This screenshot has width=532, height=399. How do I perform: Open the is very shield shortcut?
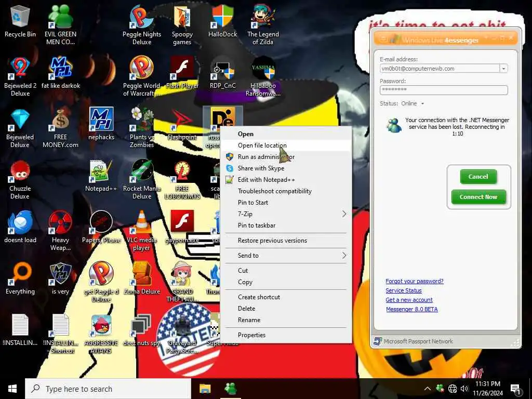[x=60, y=278]
